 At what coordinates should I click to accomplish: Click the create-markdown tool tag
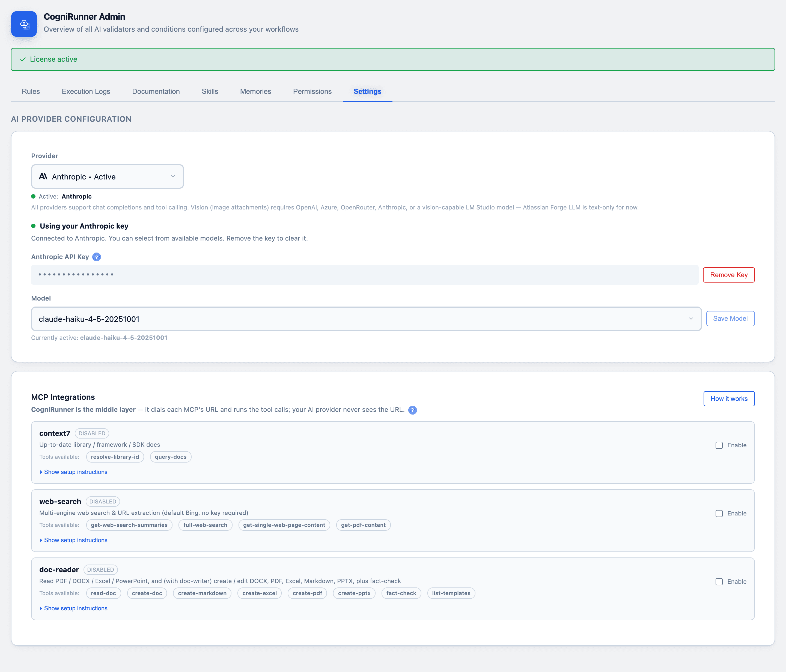coord(202,593)
